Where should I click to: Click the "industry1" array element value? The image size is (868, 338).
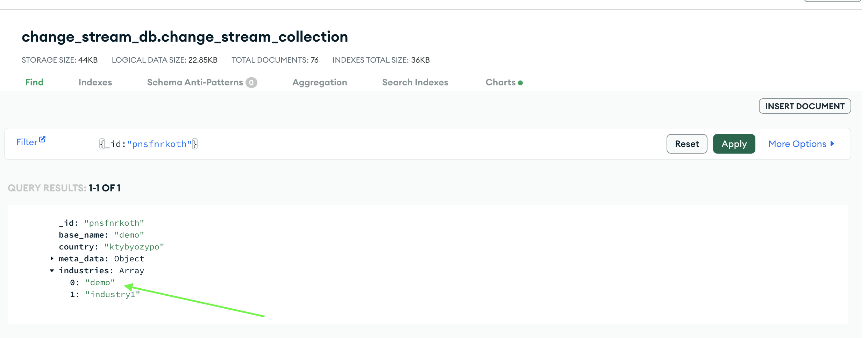pyautogui.click(x=113, y=294)
